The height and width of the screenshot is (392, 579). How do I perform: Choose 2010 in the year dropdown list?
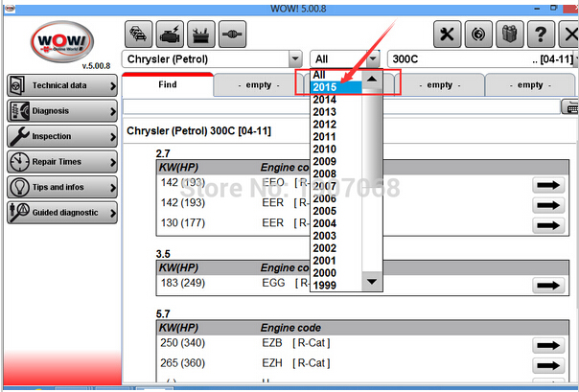point(336,149)
